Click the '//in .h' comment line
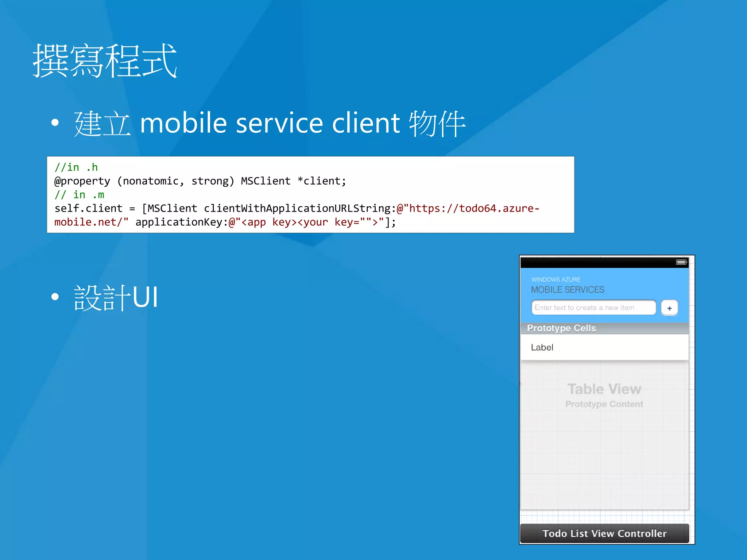Image resolution: width=747 pixels, height=560 pixels. tap(76, 167)
